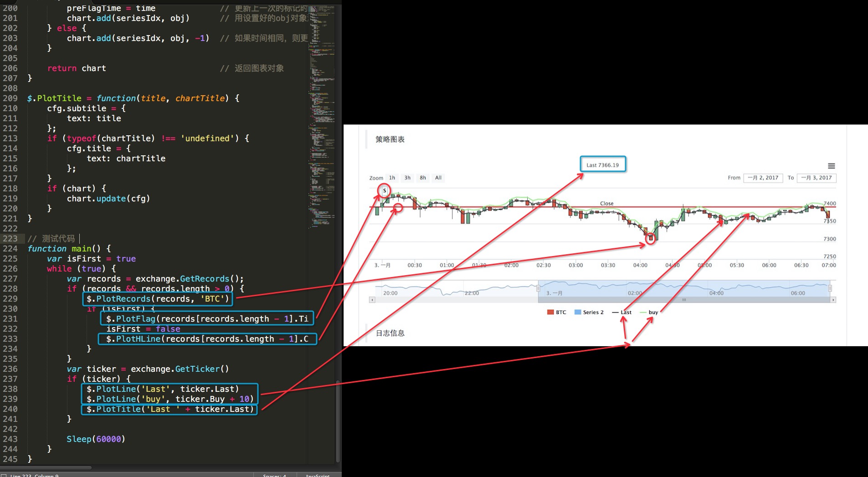Click the navigator scroll-right arrow

[x=833, y=300]
